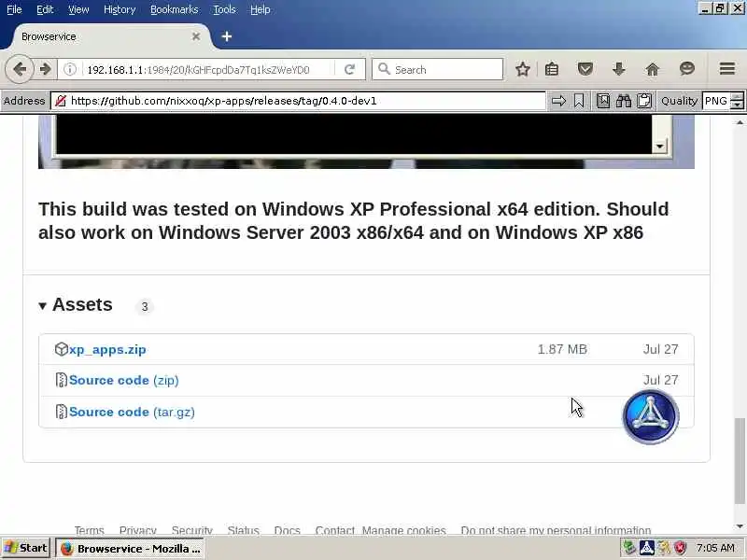Click the 1.87 MB file size
Image resolution: width=747 pixels, height=560 pixels.
coord(562,349)
